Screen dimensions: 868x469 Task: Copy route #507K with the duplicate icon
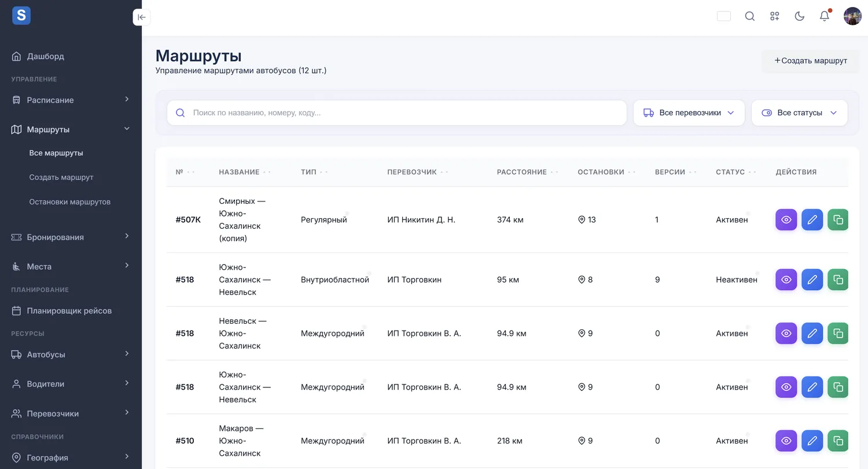[x=838, y=219]
